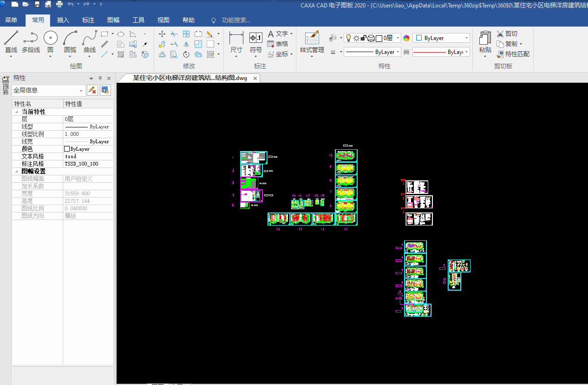Close the 特性 properties panel
Viewport: 588px width, 385px height.
point(109,78)
